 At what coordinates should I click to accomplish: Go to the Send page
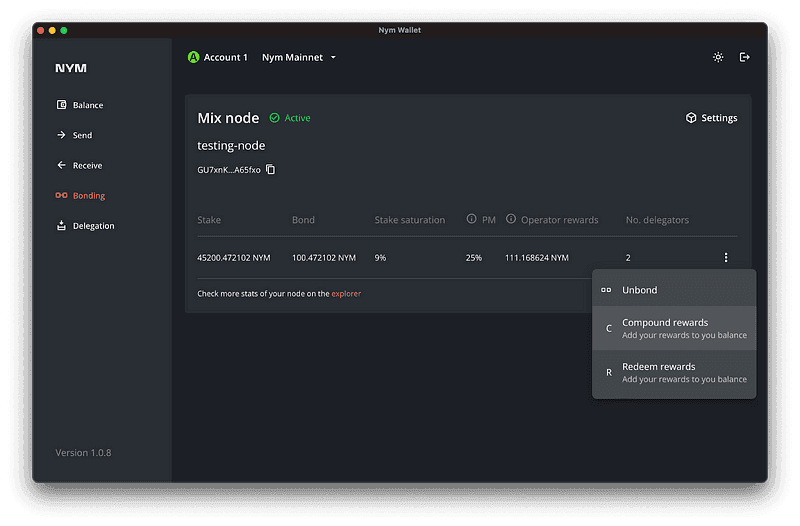[82, 135]
